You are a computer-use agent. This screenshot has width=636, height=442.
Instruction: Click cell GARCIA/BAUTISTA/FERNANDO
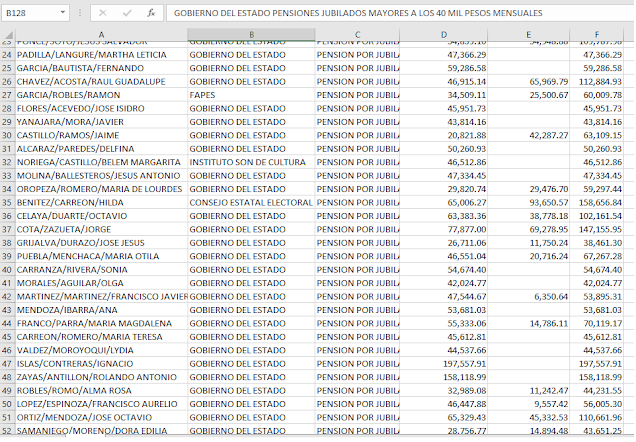click(x=101, y=68)
